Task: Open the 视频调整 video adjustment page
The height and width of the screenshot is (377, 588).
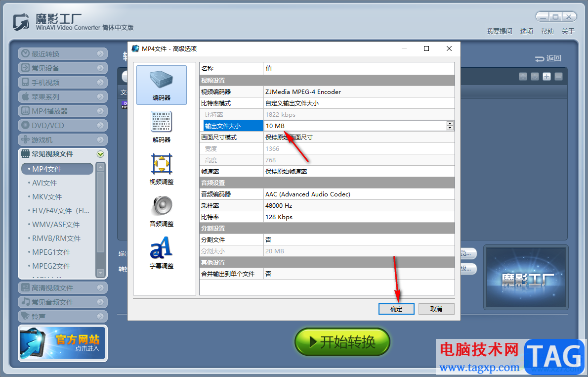Action: [x=162, y=169]
